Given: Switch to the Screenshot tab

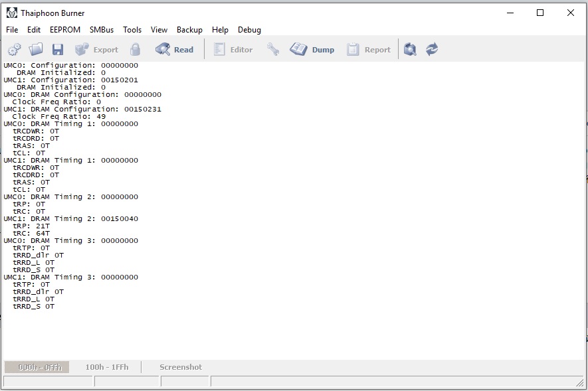Looking at the screenshot, I should [x=181, y=367].
